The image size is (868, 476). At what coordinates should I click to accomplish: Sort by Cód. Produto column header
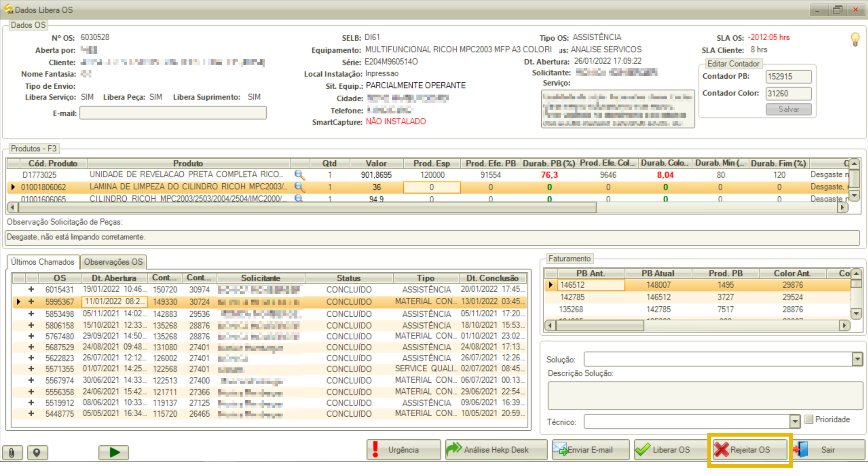(x=53, y=163)
